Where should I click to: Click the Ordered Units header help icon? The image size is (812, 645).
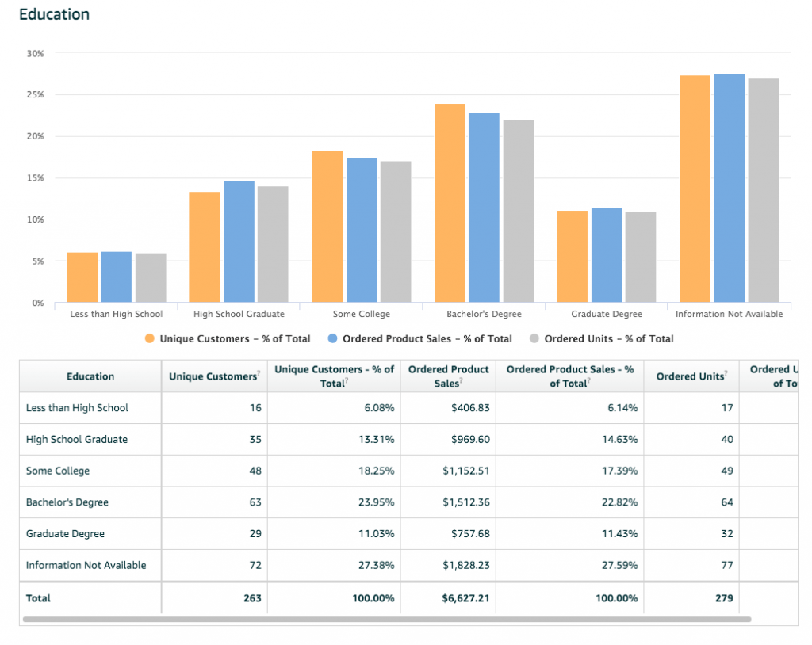726,373
